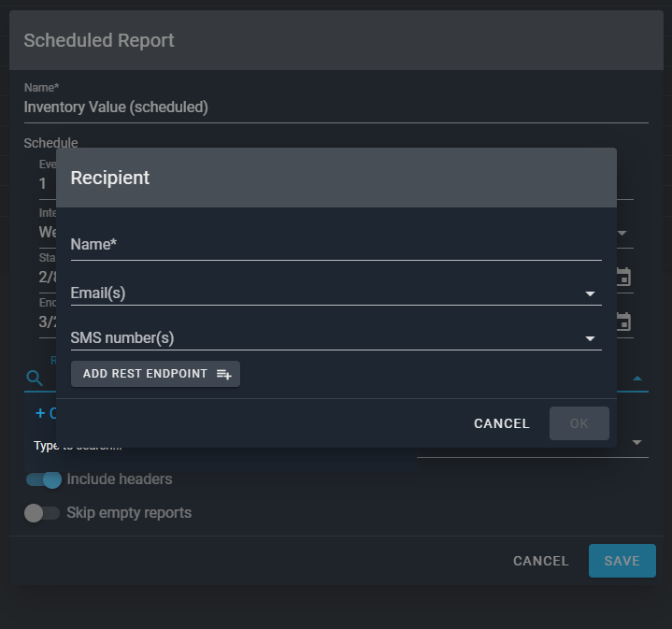This screenshot has width=672, height=629.
Task: Enable the Skip empty reports switch
Action: (x=42, y=513)
